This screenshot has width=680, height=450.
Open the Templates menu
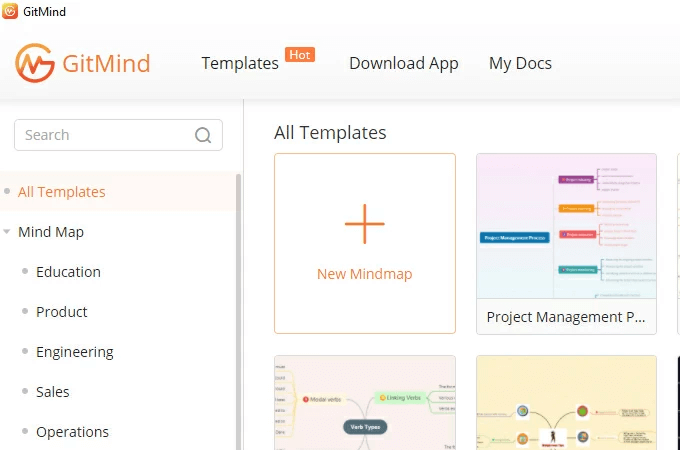click(240, 63)
